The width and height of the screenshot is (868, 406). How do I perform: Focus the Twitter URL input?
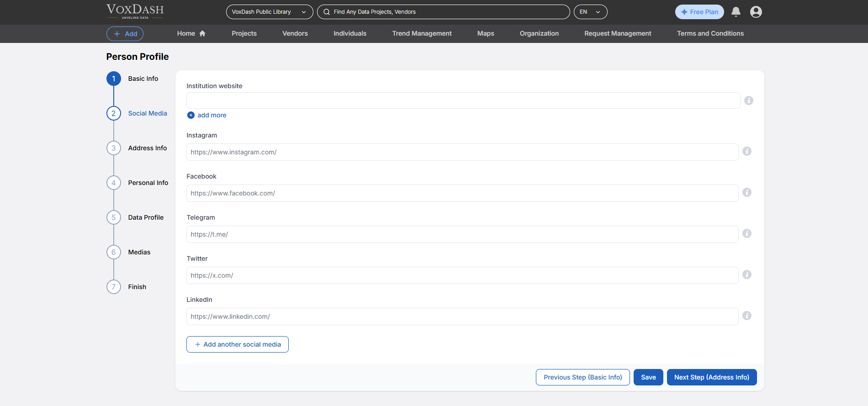462,275
